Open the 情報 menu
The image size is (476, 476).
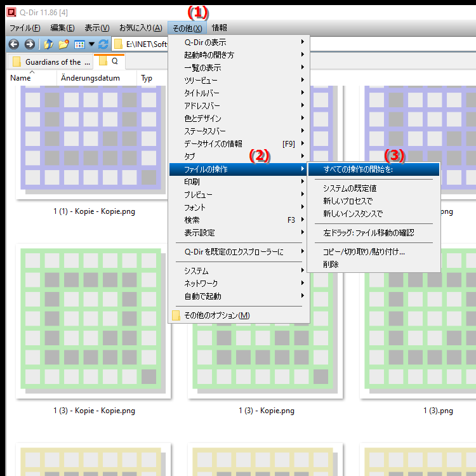[219, 28]
